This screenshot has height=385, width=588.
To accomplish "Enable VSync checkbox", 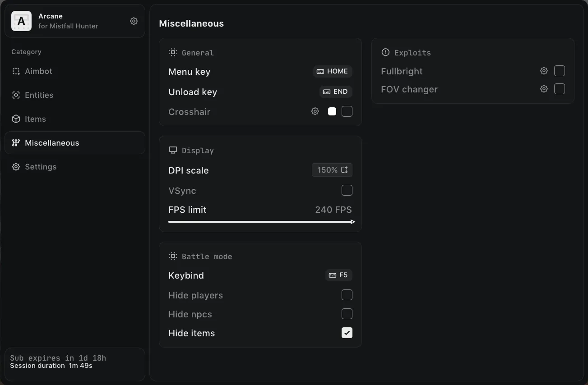I will point(347,190).
